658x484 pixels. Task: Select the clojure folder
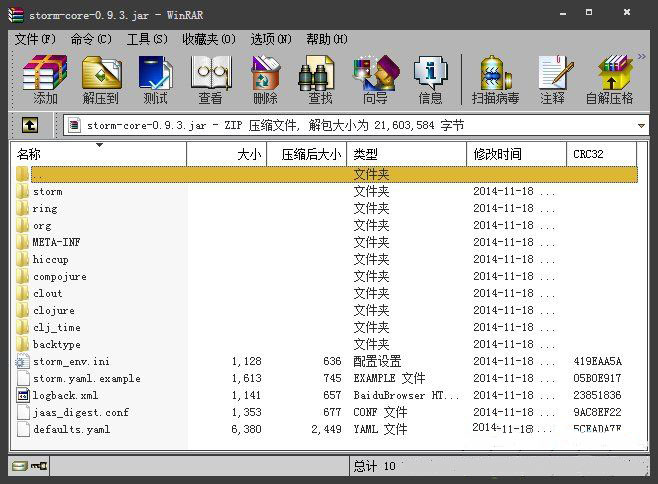coord(54,311)
